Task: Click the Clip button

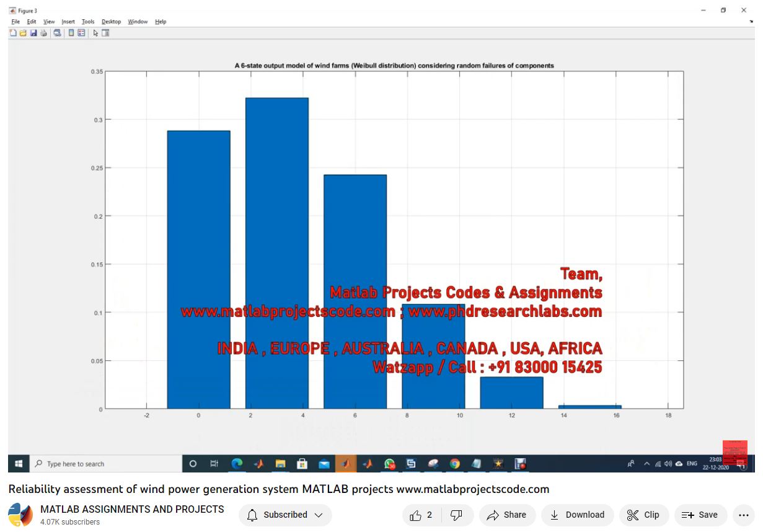Action: (x=643, y=515)
